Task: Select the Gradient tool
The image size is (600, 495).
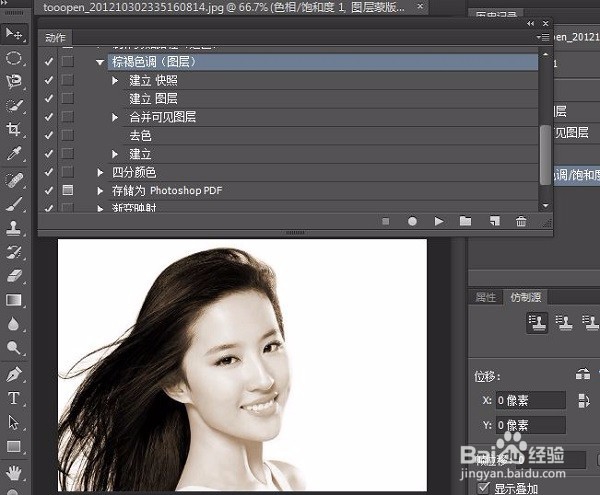Action: click(x=14, y=300)
